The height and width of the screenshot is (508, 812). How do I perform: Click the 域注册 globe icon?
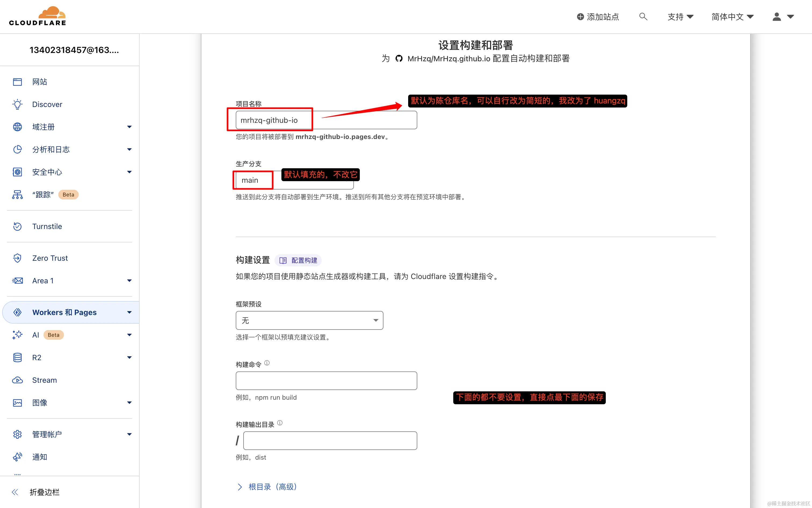pos(17,127)
